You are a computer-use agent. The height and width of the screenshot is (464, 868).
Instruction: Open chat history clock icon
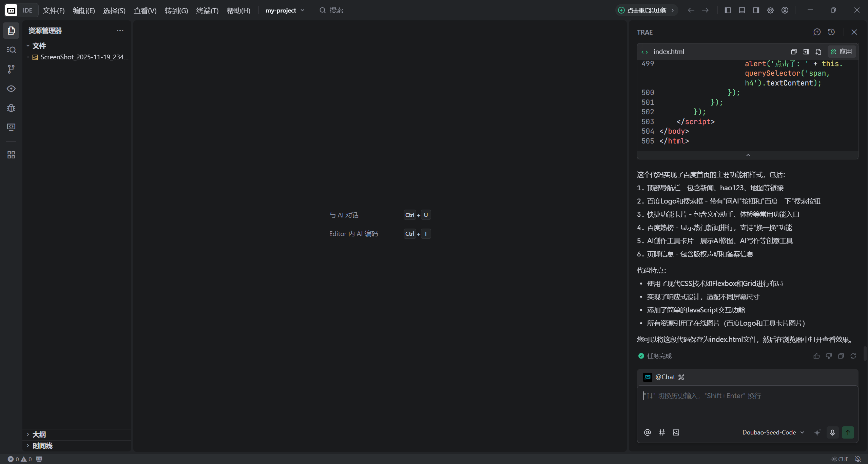[x=831, y=32]
